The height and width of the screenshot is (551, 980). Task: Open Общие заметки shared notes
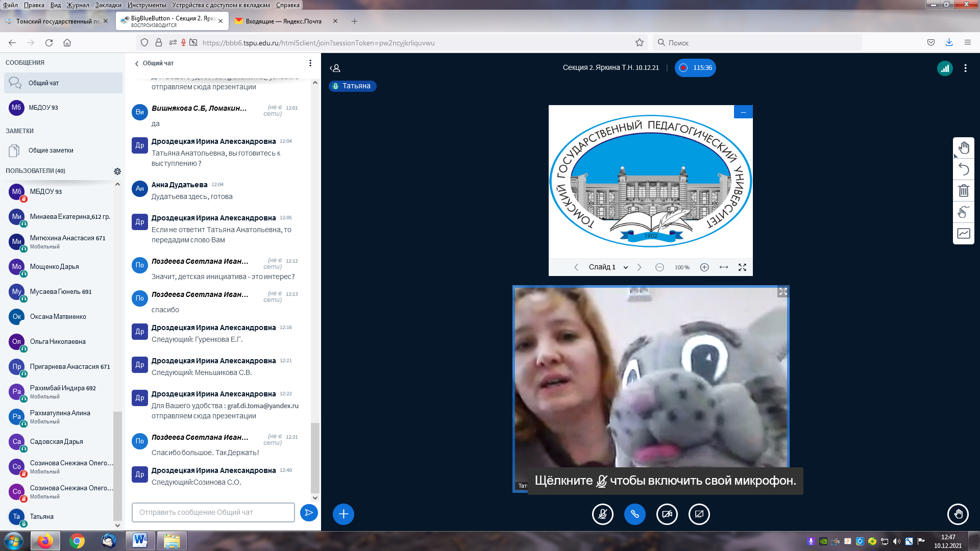63,151
